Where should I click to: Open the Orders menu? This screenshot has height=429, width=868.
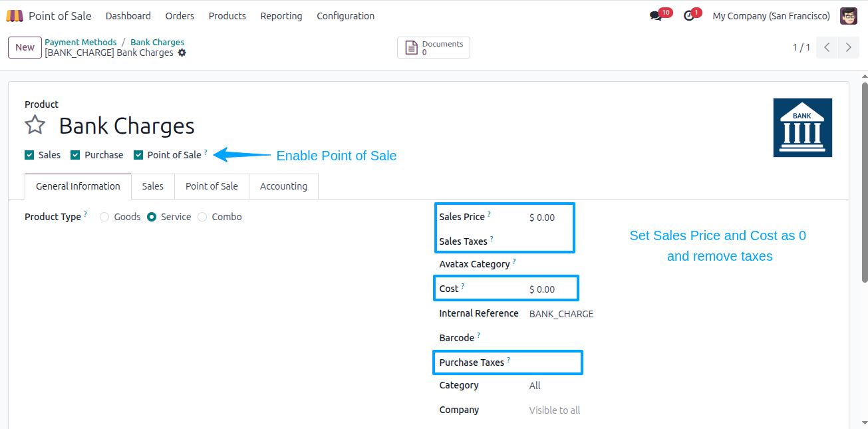coord(180,16)
